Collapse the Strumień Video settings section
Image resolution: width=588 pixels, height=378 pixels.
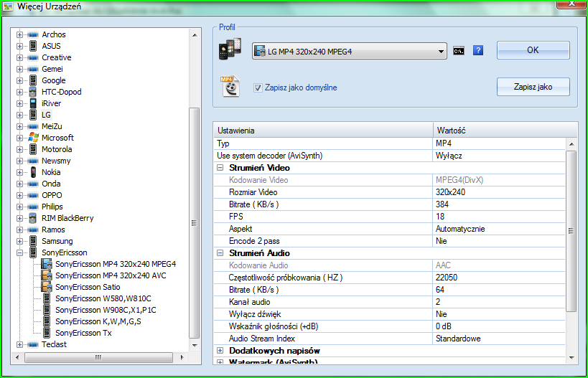(x=220, y=168)
